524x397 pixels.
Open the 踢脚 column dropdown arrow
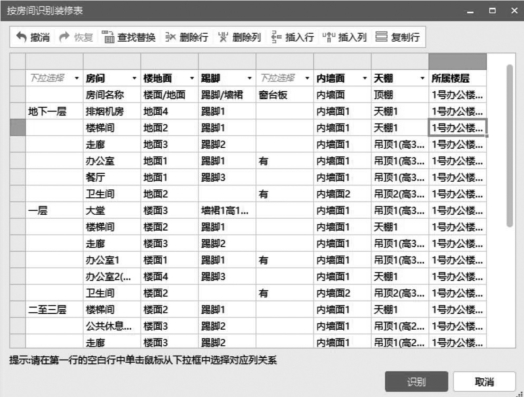(x=249, y=78)
